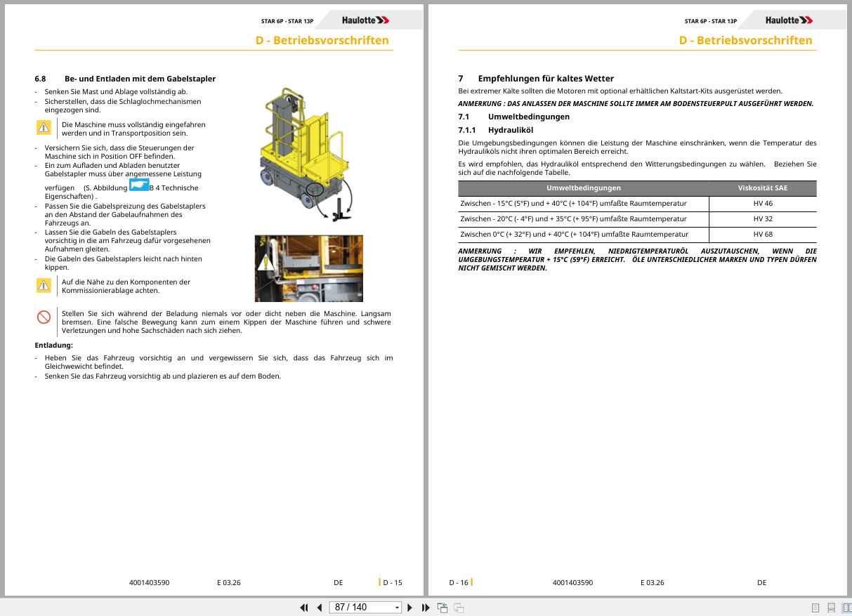852x616 pixels.
Task: Click the forklift pocket photo
Action: click(308, 268)
